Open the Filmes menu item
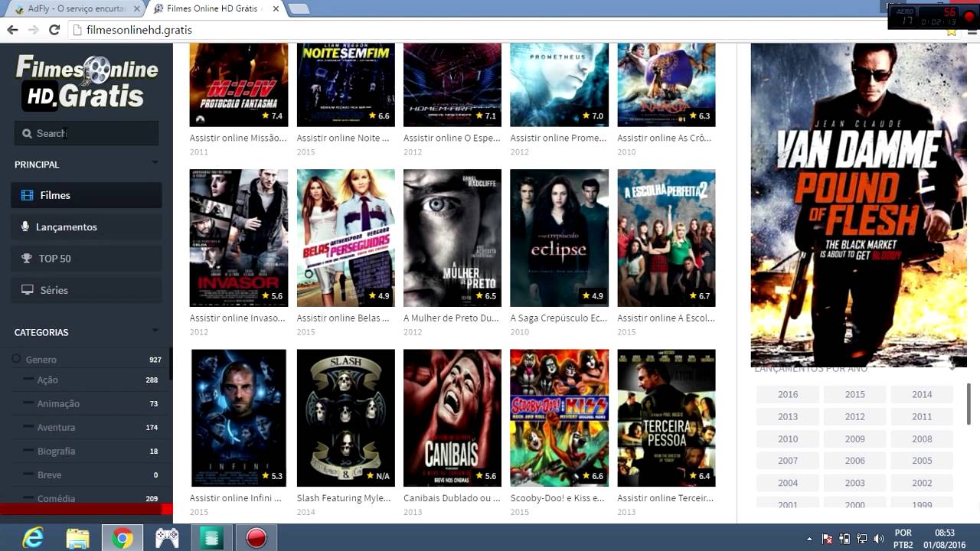 tap(87, 195)
